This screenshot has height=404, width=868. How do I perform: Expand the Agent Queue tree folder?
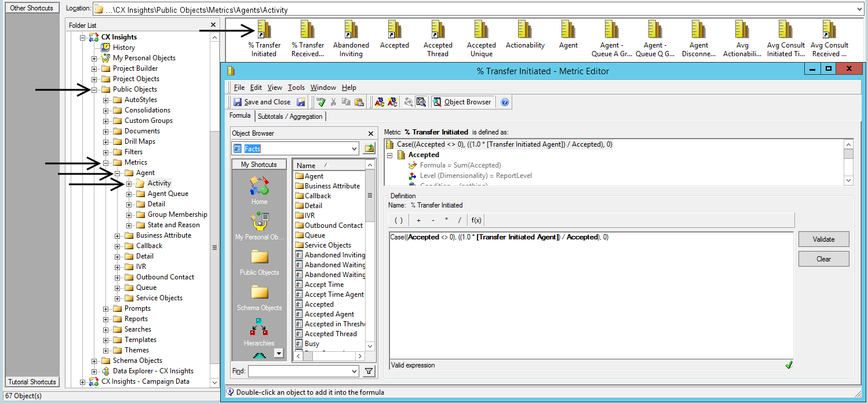coord(129,194)
